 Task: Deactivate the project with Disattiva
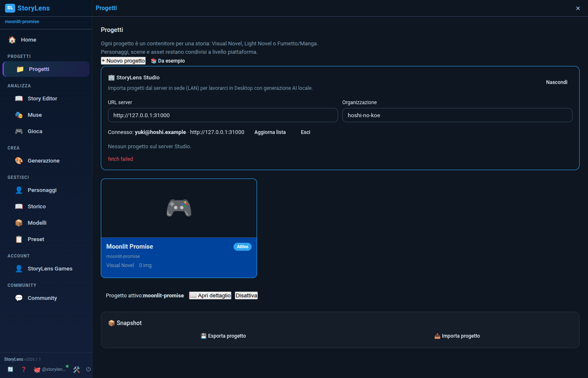(x=246, y=295)
